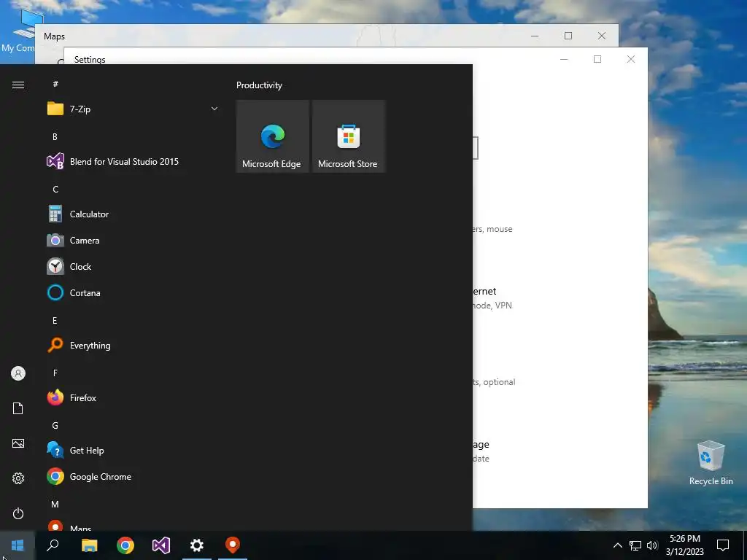
Task: Minimize the Maps window
Action: click(x=535, y=36)
